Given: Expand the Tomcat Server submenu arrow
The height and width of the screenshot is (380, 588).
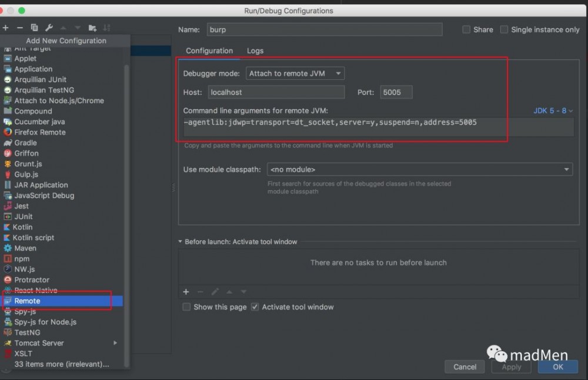Looking at the screenshot, I should (115, 343).
